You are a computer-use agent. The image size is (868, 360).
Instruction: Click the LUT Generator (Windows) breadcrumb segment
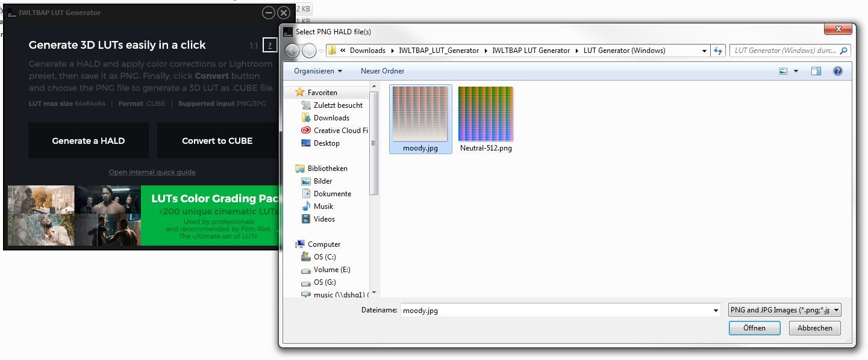pyautogui.click(x=624, y=51)
